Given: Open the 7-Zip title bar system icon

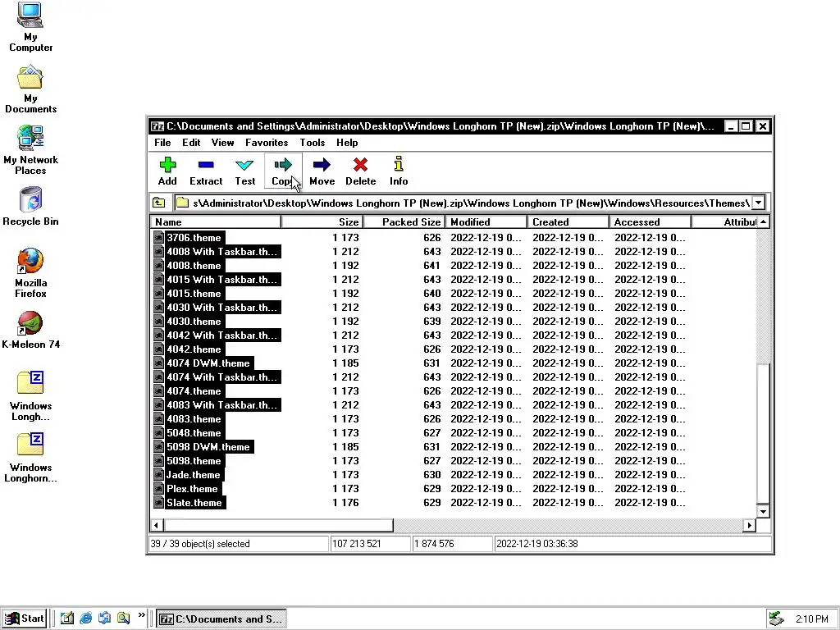Looking at the screenshot, I should 157,126.
